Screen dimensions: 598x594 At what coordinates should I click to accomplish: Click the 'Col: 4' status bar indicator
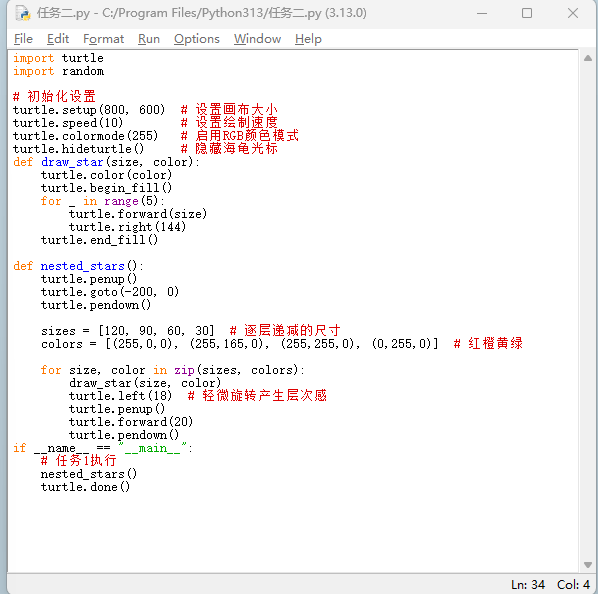574,584
